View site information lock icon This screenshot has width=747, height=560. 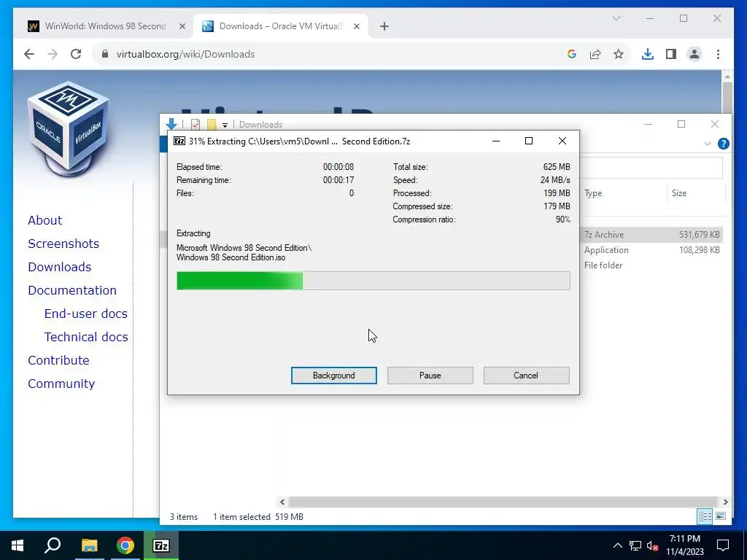pyautogui.click(x=105, y=54)
